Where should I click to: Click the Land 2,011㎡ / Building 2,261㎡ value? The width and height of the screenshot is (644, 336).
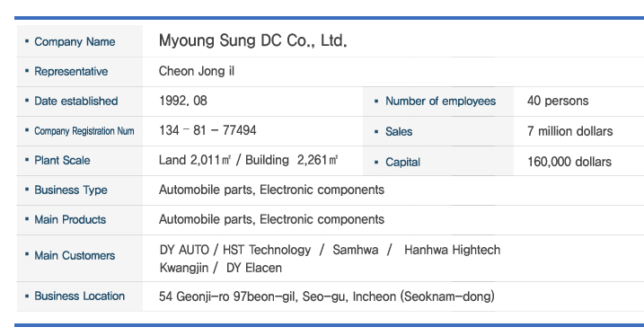tap(249, 160)
